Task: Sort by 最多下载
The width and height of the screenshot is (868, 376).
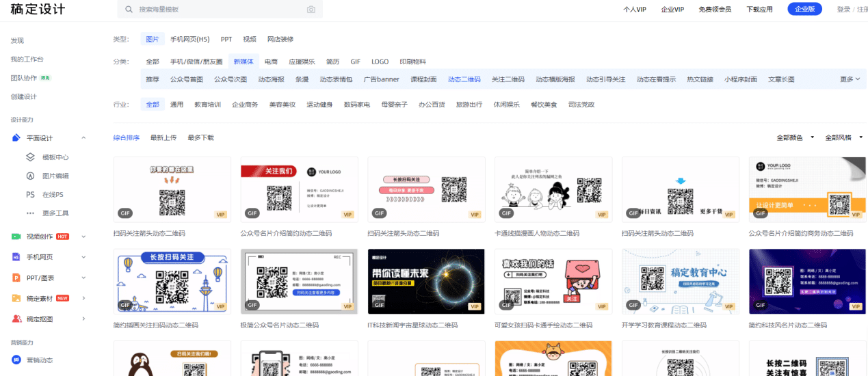Action: click(x=200, y=137)
